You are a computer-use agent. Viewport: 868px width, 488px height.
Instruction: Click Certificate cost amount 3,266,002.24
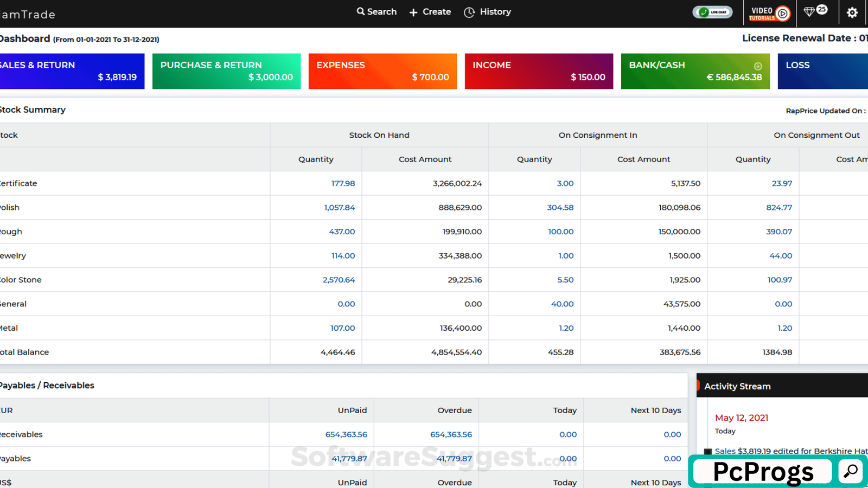click(457, 183)
